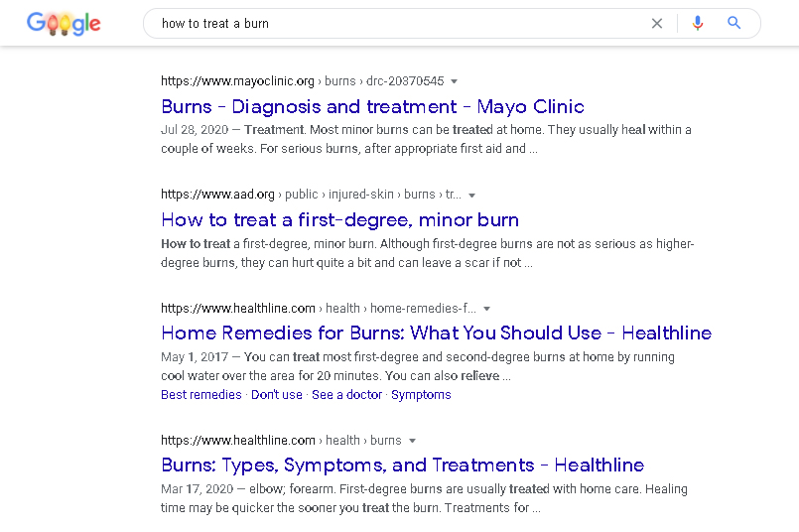Image resolution: width=799 pixels, height=532 pixels.
Task: Clear the search box with the X icon
Action: [657, 24]
